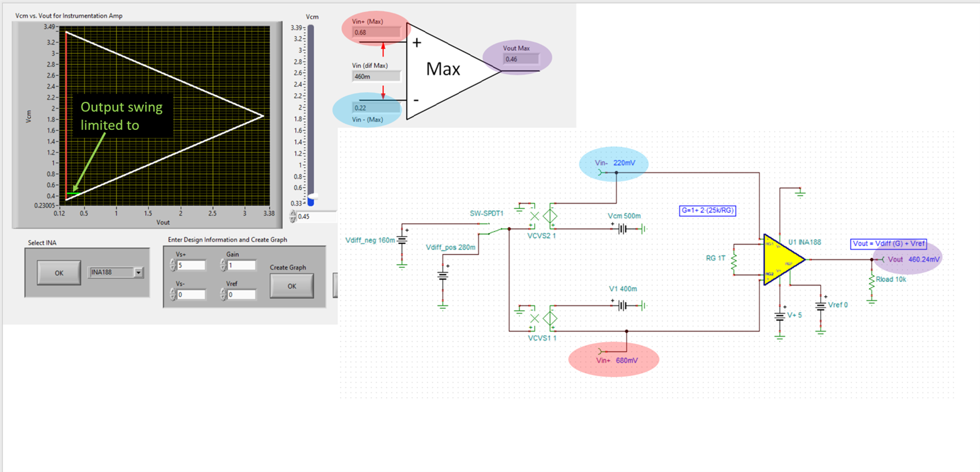Click the Vref input field
Image resolution: width=980 pixels, height=472 pixels.
[241, 295]
